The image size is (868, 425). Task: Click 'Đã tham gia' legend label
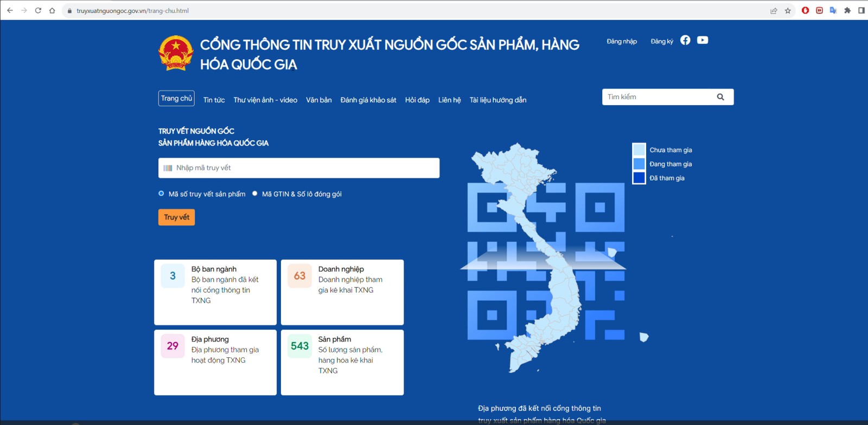pos(667,178)
